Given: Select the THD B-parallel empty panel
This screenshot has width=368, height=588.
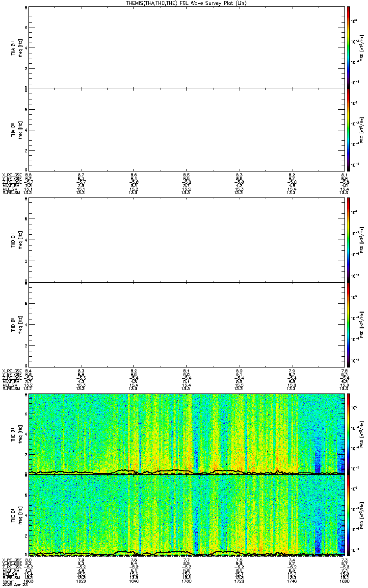Looking at the screenshot, I should (x=186, y=323).
